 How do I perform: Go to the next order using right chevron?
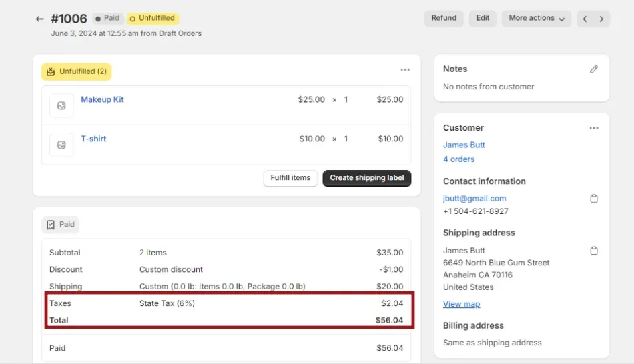coord(601,19)
